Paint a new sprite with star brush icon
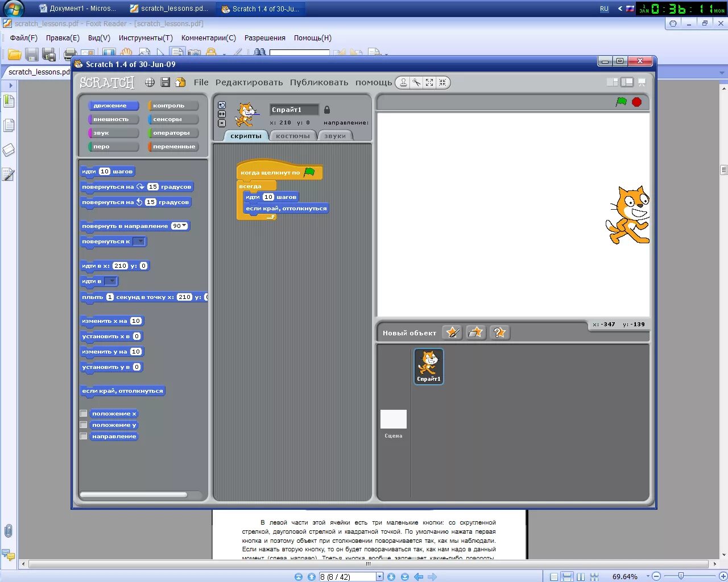This screenshot has height=582, width=728. pos(452,332)
